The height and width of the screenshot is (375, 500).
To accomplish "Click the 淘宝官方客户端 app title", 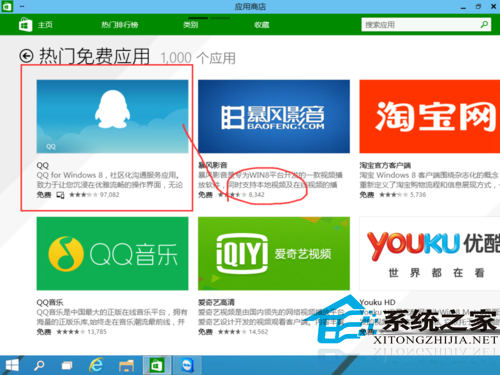I will 385,165.
